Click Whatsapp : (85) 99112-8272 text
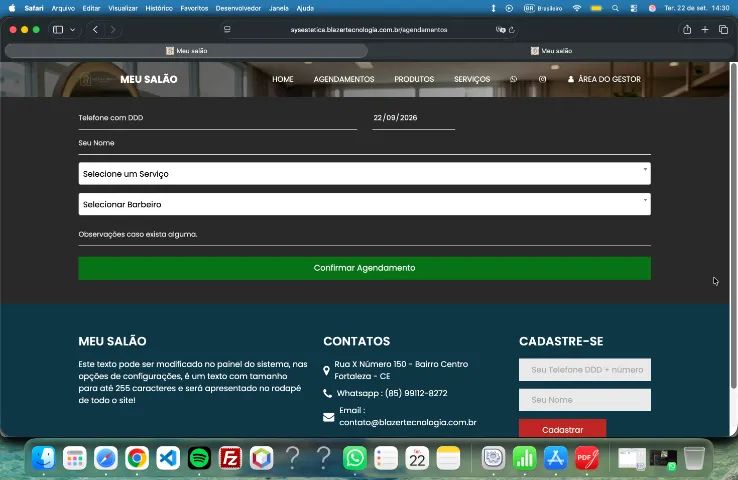This screenshot has height=480, width=738. pos(392,393)
